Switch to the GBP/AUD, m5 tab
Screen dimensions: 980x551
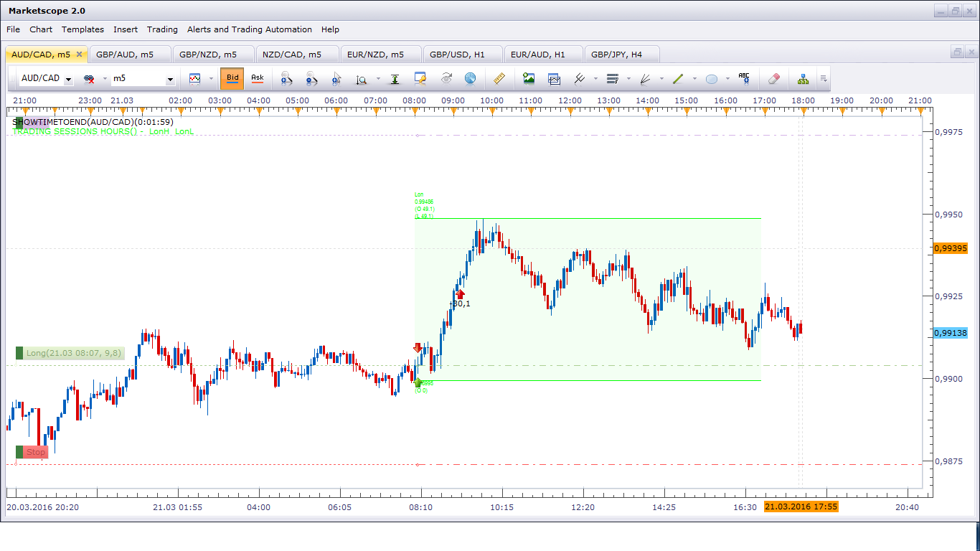click(x=131, y=55)
